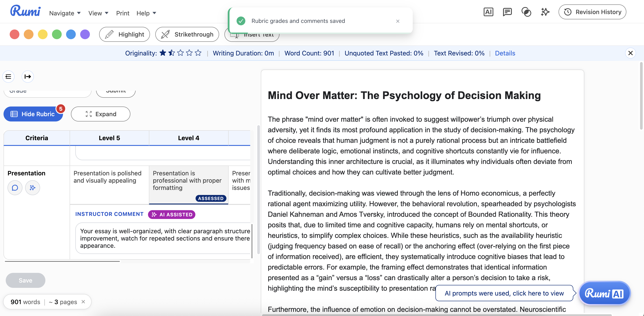
Task: Open the outline list icon
Action: pos(8,76)
